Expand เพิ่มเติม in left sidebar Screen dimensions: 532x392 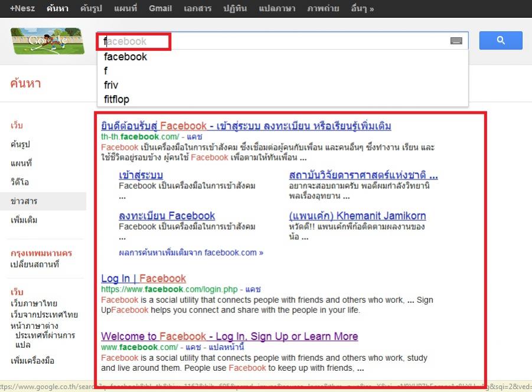click(x=24, y=220)
